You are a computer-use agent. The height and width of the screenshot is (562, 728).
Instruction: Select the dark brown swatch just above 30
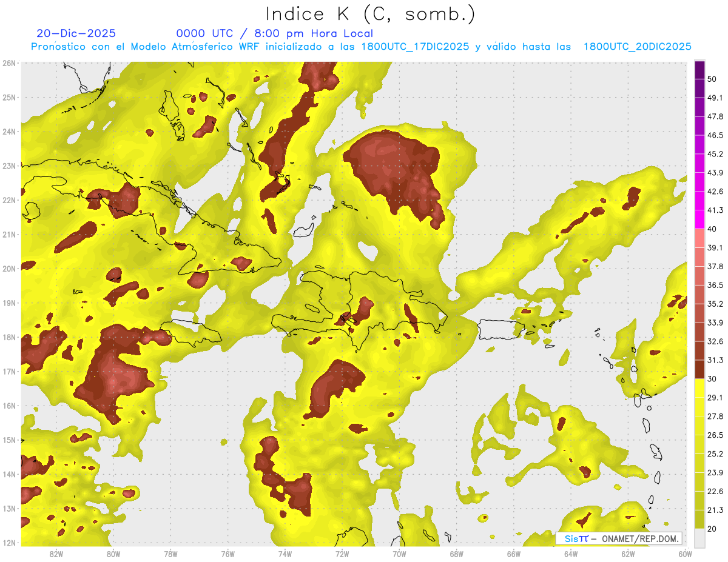(699, 369)
